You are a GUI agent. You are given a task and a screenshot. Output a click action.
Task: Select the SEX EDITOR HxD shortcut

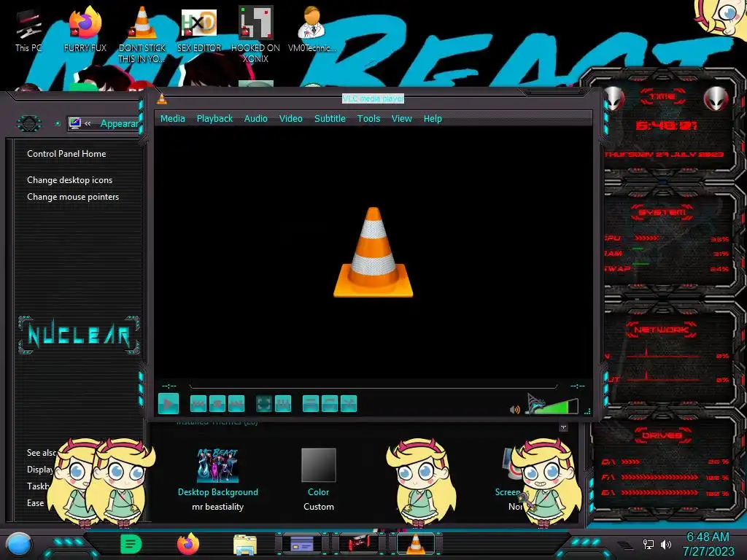click(199, 30)
